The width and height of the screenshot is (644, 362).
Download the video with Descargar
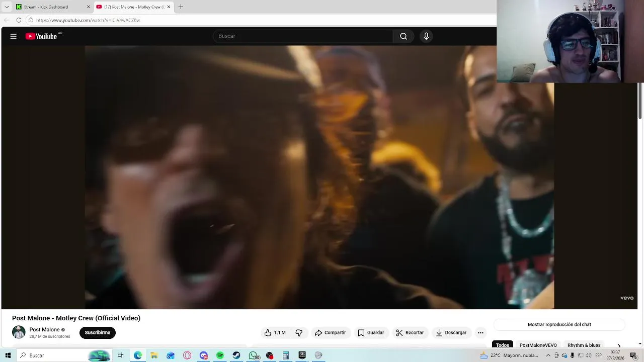pos(451,332)
